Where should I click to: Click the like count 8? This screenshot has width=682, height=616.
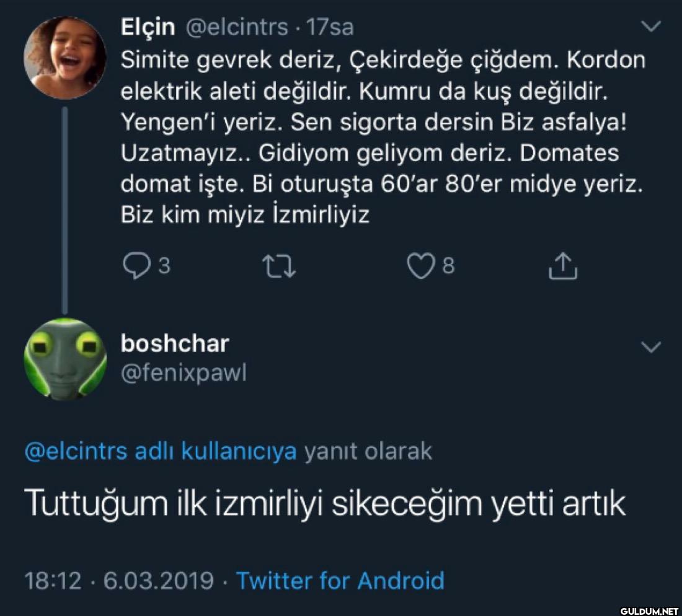[x=448, y=266]
